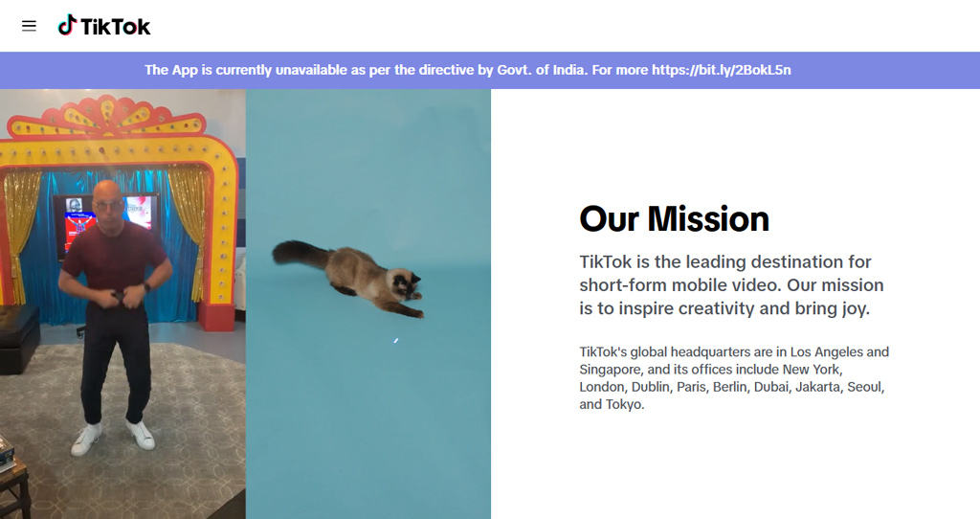The width and height of the screenshot is (980, 519).
Task: Click the global headquarters paragraph text
Action: pos(734,377)
